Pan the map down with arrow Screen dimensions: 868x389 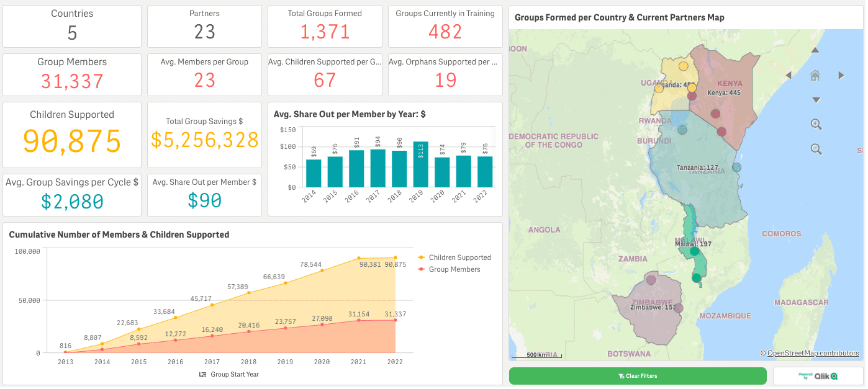tap(816, 100)
